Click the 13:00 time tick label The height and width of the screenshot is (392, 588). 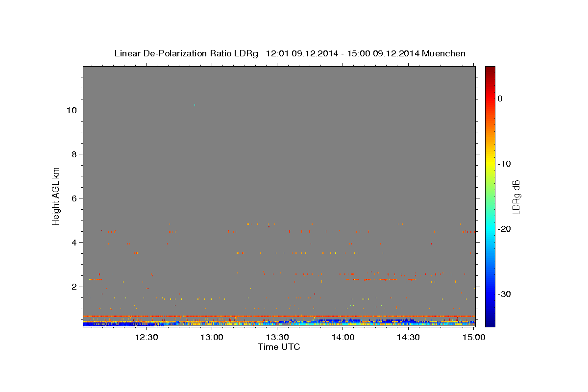[x=212, y=337]
